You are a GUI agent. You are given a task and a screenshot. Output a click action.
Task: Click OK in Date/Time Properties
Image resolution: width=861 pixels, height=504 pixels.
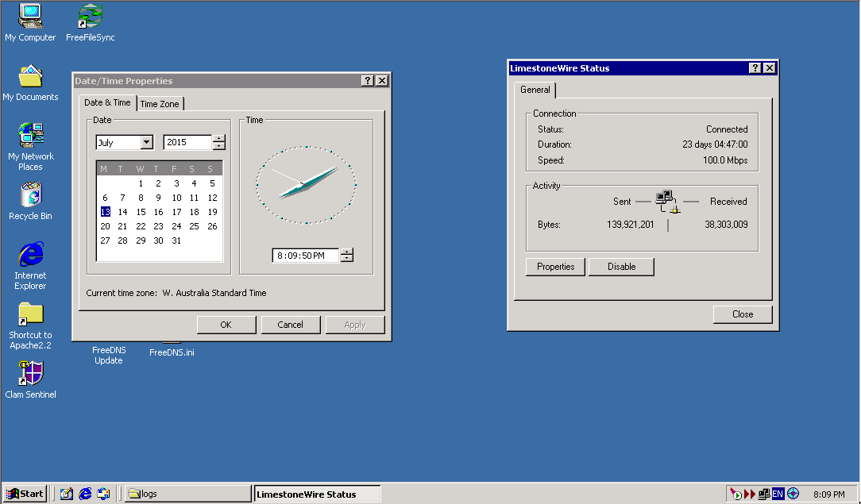226,325
